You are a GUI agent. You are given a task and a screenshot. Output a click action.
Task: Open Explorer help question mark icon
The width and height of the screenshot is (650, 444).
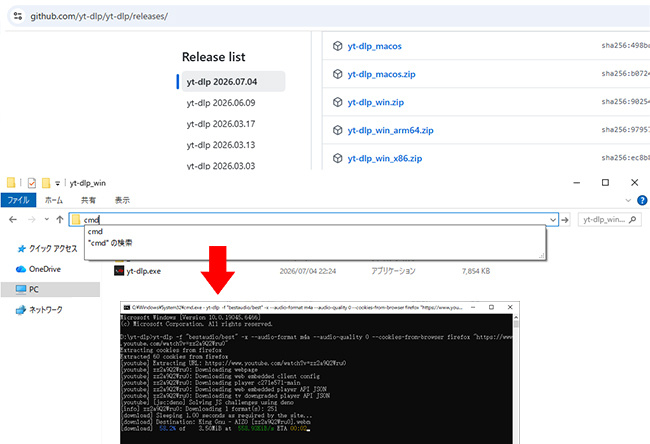coord(642,201)
